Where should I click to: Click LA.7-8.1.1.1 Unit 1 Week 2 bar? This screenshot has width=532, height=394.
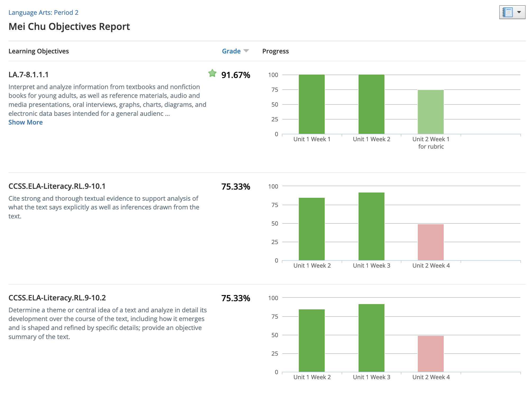[371, 104]
